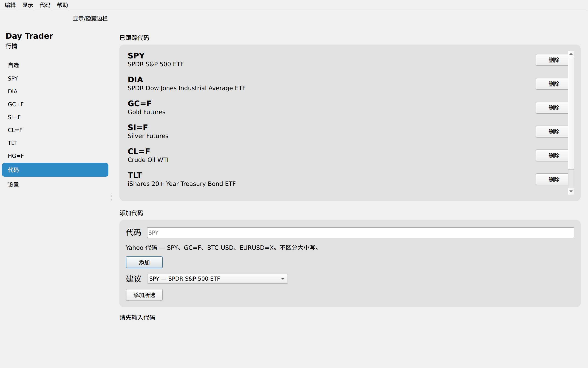The height and width of the screenshot is (368, 588).
Task: Select TLT in the sidebar
Action: [x=55, y=143]
